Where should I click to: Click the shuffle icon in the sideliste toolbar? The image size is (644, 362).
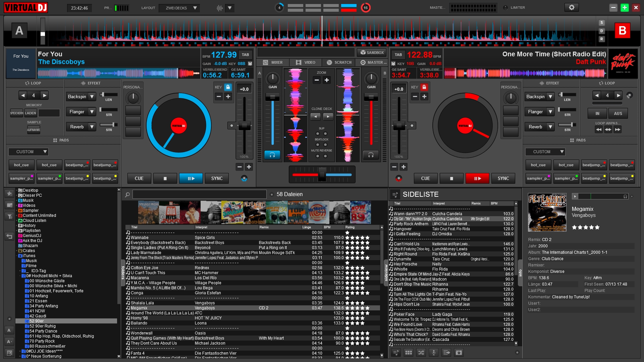pos(421,352)
